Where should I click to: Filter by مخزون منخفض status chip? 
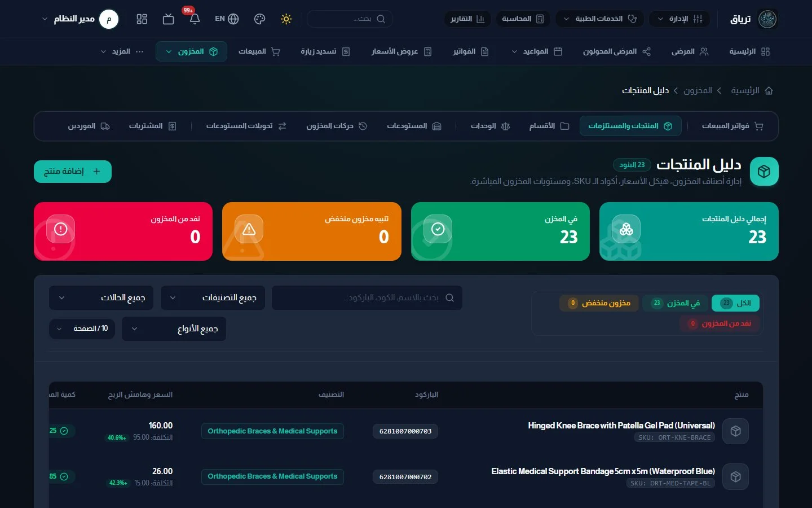599,303
